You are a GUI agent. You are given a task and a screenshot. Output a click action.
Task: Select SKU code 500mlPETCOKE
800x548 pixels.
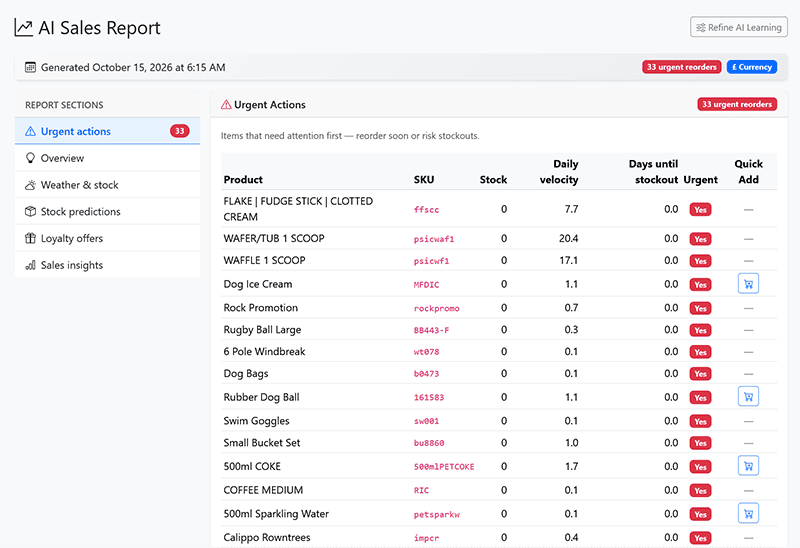444,467
